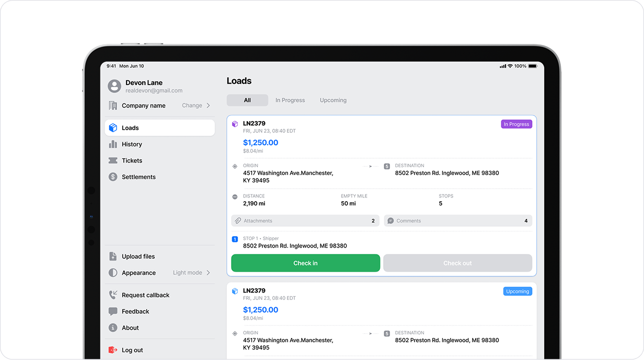644x360 pixels.
Task: Open History via bar chart icon
Action: pyautogui.click(x=113, y=144)
